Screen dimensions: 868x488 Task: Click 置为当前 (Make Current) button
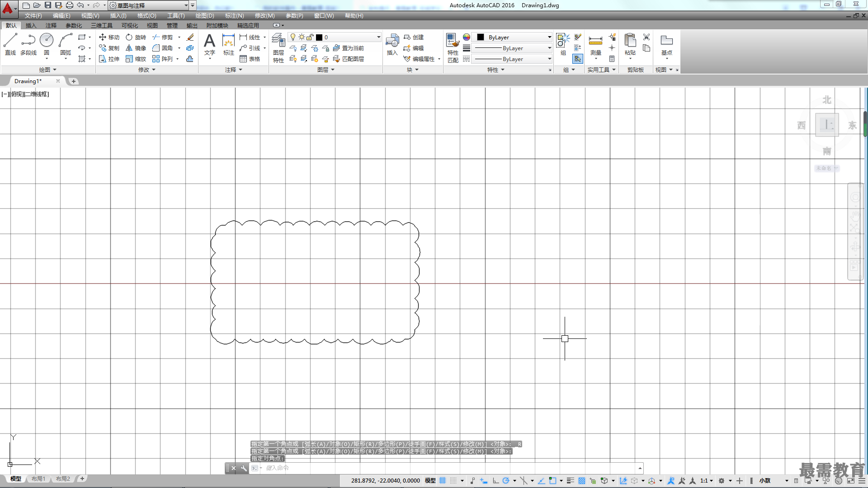pos(348,48)
